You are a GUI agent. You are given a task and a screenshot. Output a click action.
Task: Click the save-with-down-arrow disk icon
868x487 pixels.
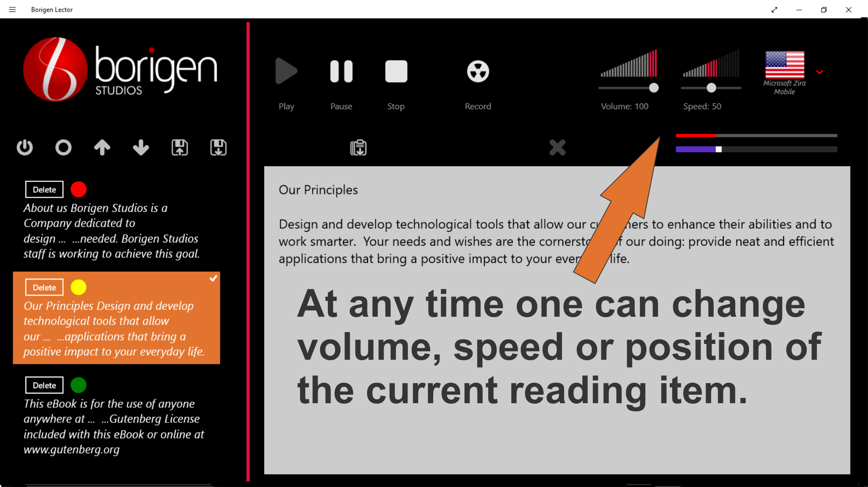[218, 148]
